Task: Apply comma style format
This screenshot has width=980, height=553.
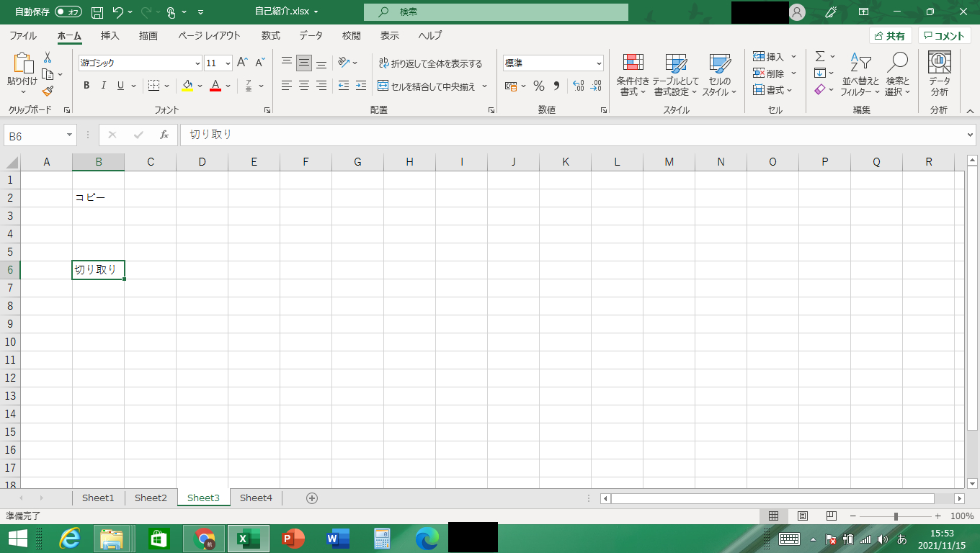Action: 556,86
